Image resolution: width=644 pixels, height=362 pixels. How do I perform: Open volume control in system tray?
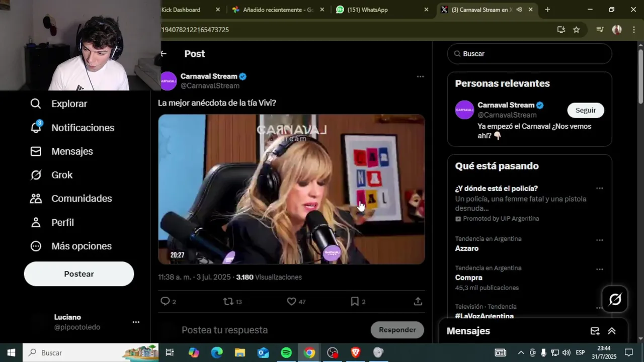coord(567,353)
